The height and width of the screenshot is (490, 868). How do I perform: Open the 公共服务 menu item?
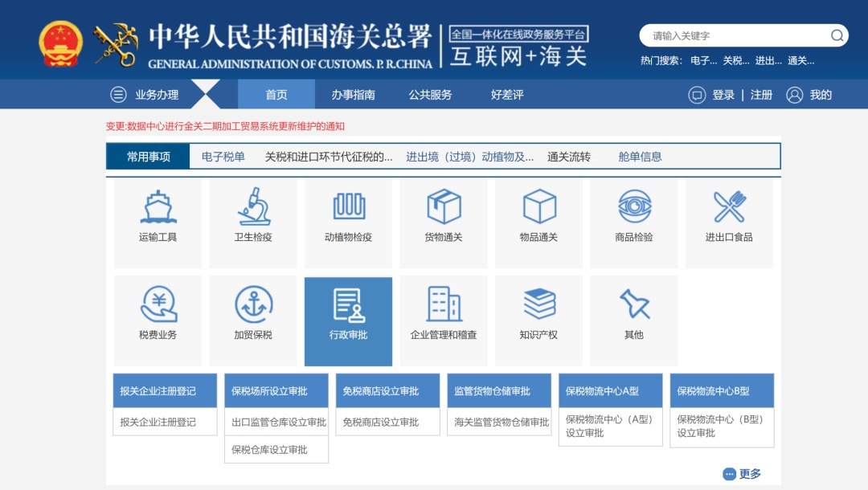tap(430, 95)
